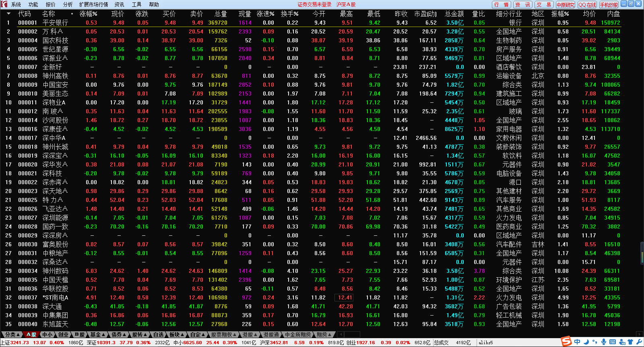Toggle Sogou Chinese/English mode (中) indicator
644x347 pixels.
coord(577,342)
